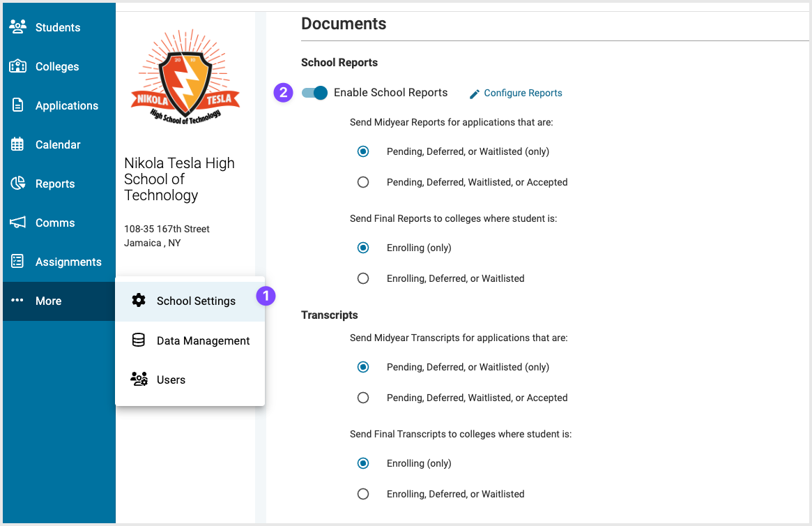Select midyear reports Pending, Deferred, Waitlisted, or Accepted

(x=363, y=182)
